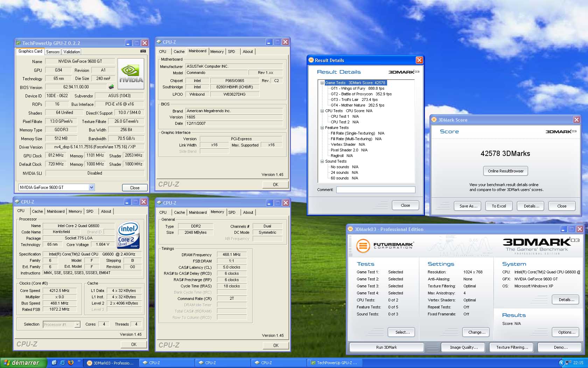Select GT1 - Wings of Fury result row
The image size is (588, 368).
(x=357, y=88)
